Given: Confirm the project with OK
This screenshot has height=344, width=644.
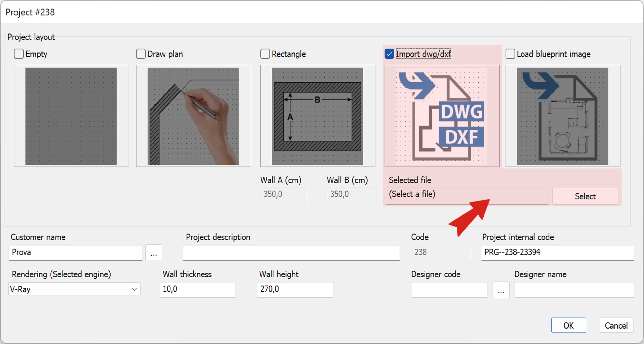Looking at the screenshot, I should point(569,325).
